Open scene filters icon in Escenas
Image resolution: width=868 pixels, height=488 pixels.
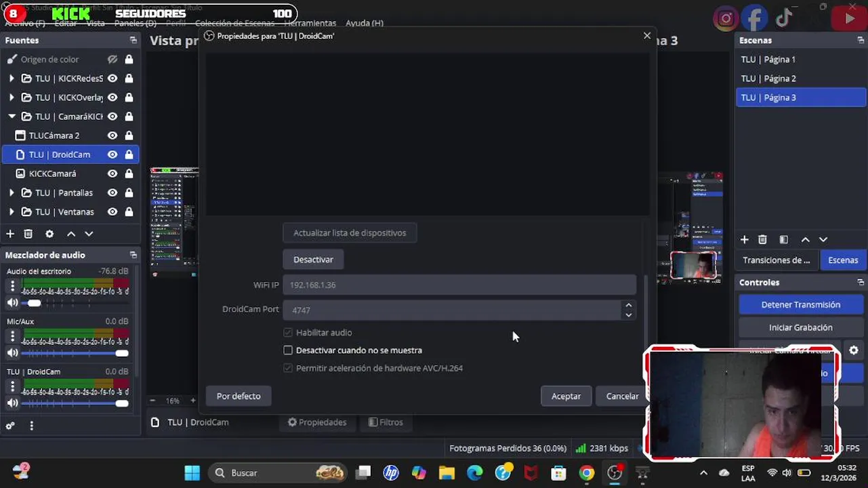[x=784, y=240]
